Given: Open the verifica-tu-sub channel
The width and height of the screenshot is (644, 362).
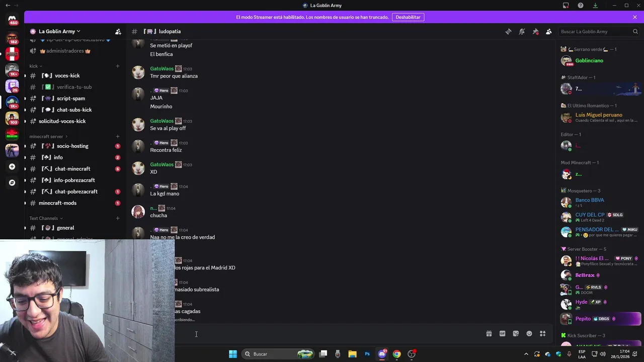Looking at the screenshot, I should (x=74, y=87).
